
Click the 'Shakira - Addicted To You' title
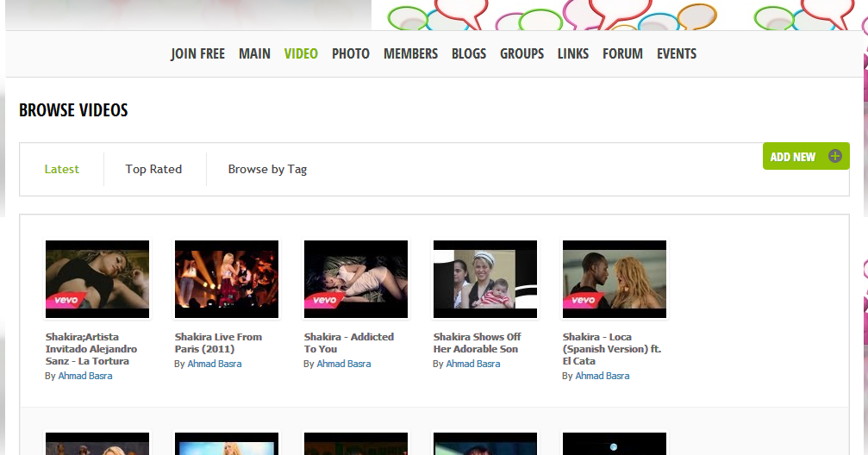click(349, 343)
